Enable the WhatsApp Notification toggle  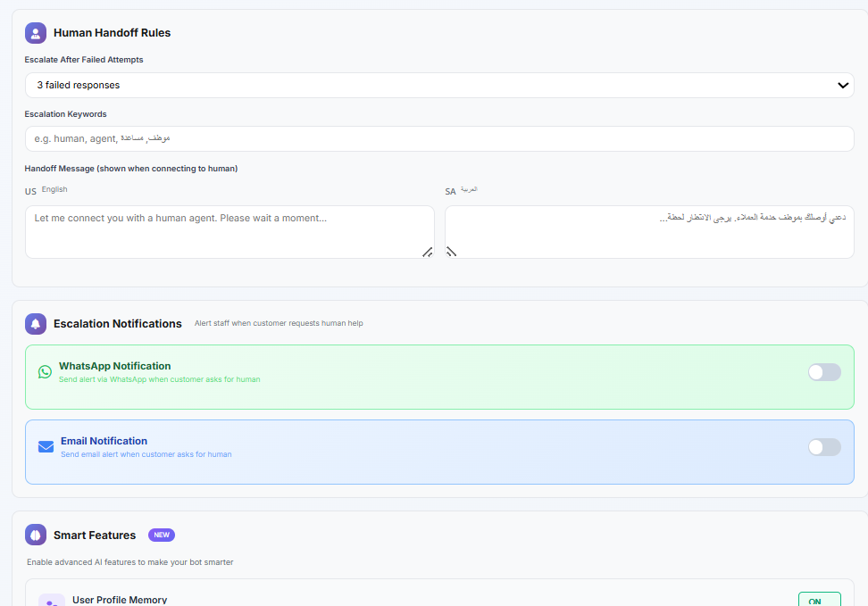click(823, 372)
